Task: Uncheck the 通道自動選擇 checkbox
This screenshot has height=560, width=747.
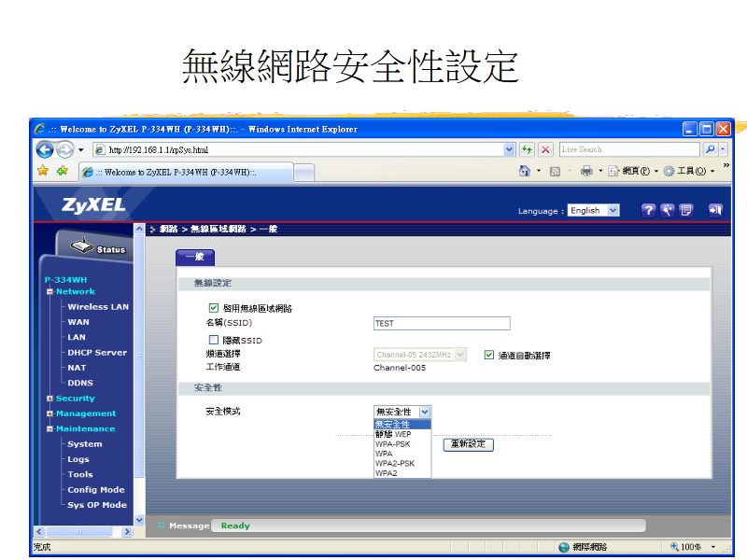Action: pos(488,355)
